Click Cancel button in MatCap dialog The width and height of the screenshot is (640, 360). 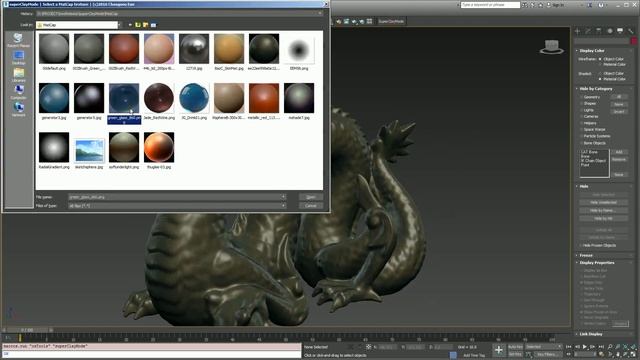311,206
